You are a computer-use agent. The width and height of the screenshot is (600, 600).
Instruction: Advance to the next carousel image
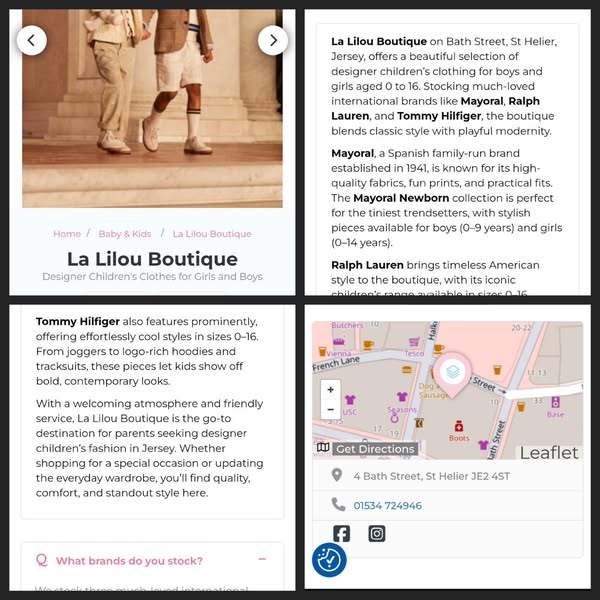pos(273,41)
